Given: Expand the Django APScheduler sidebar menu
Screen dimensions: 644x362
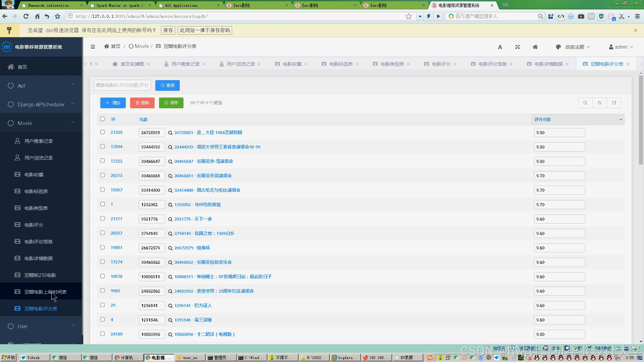Looking at the screenshot, I should click(41, 105).
